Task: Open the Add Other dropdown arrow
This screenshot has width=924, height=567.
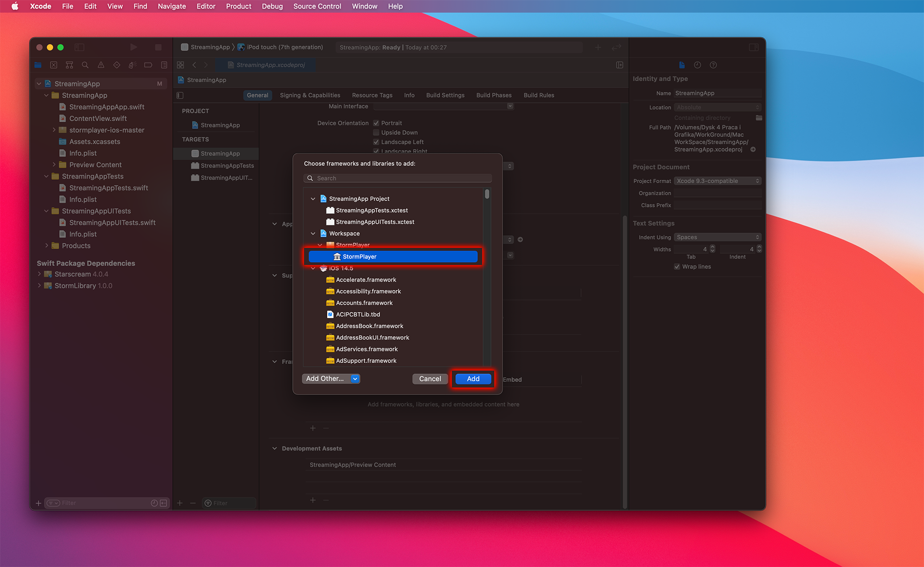Action: pyautogui.click(x=355, y=379)
